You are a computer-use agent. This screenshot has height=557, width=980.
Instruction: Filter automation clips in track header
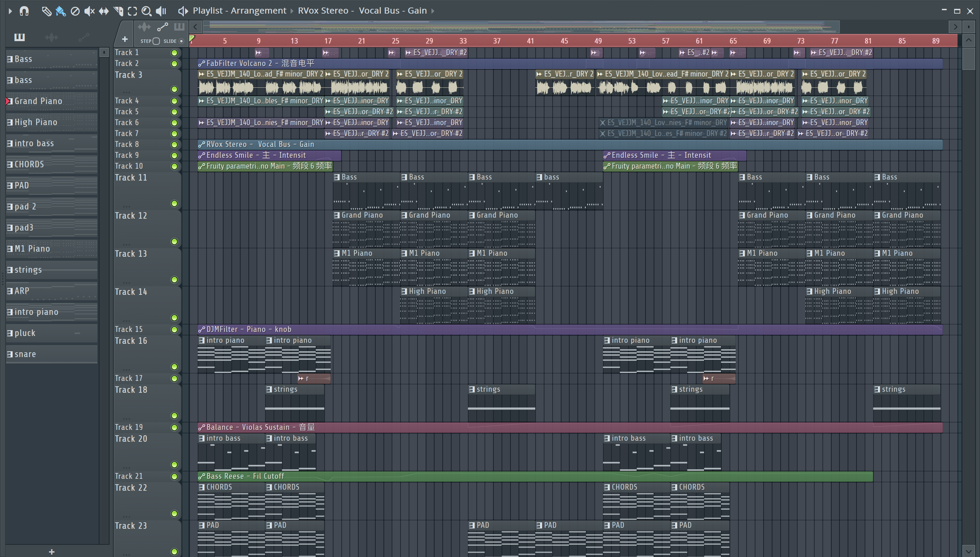(162, 27)
